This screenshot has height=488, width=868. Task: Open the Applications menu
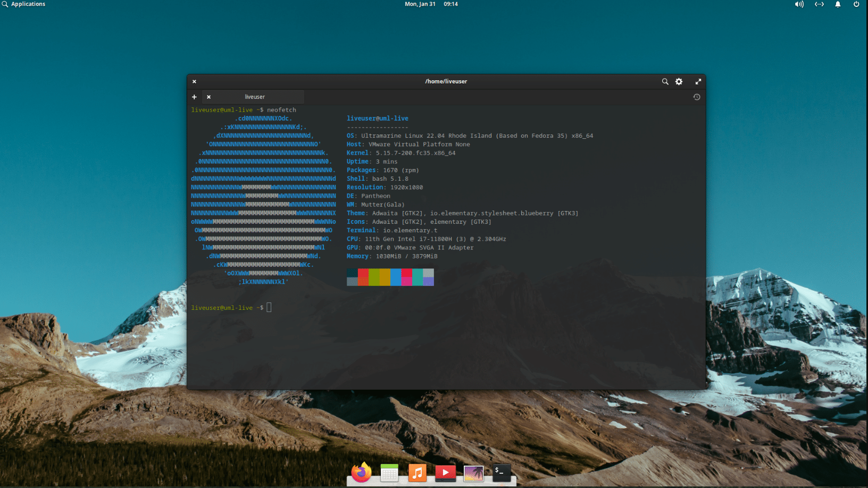(x=24, y=4)
